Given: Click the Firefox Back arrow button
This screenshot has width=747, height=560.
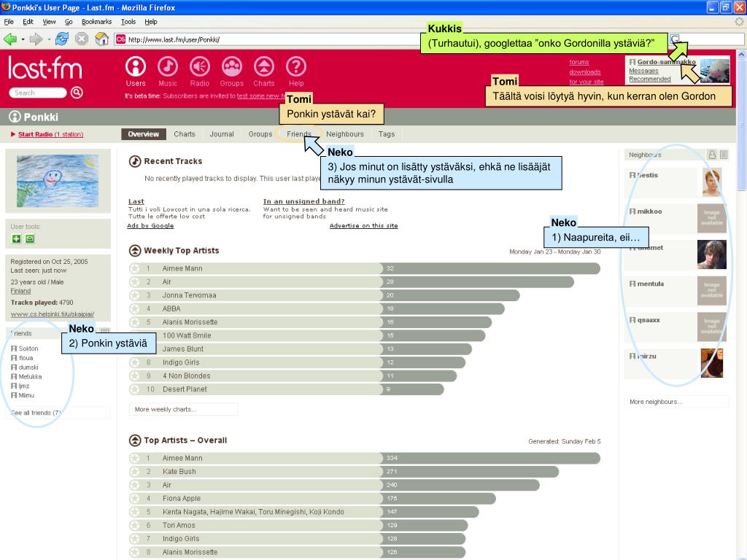Looking at the screenshot, I should tap(10, 39).
